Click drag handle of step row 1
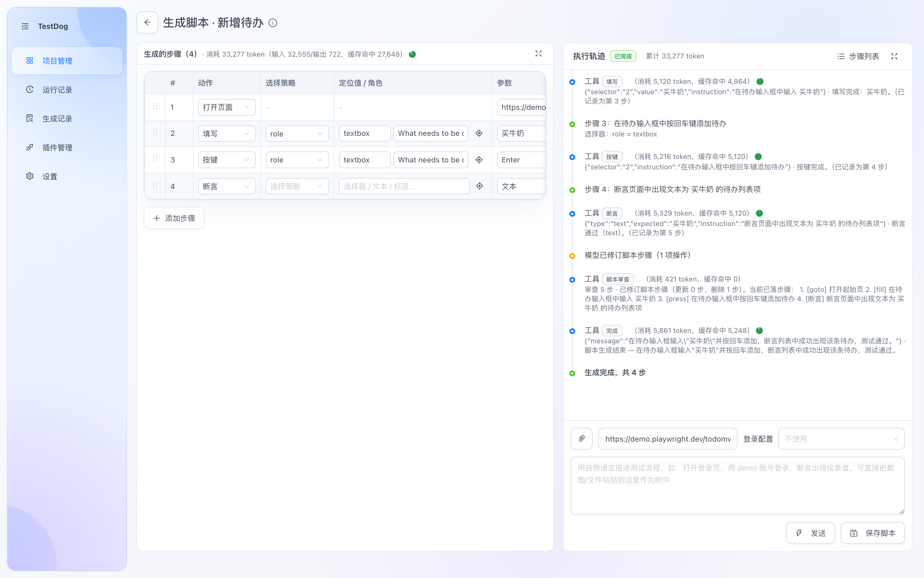 pos(155,107)
